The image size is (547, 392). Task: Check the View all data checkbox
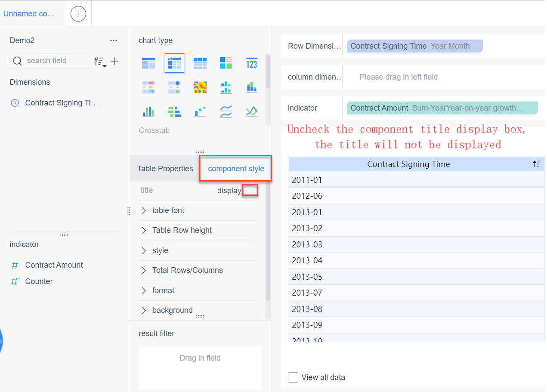293,377
